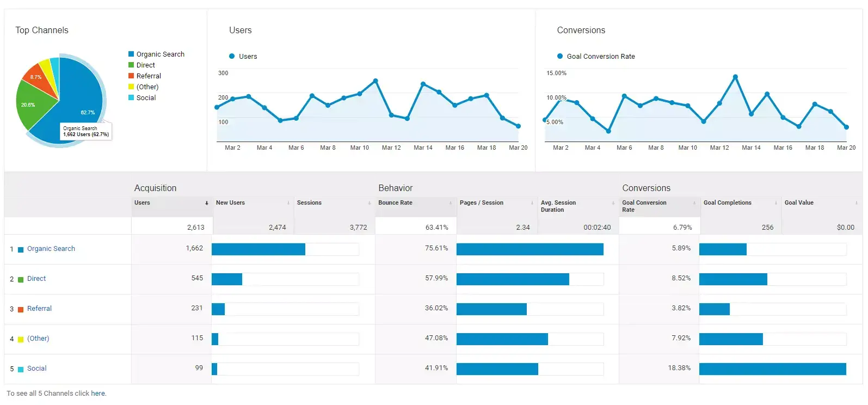This screenshot has height=405, width=868.
Task: Click Top Channels panel title
Action: [42, 30]
